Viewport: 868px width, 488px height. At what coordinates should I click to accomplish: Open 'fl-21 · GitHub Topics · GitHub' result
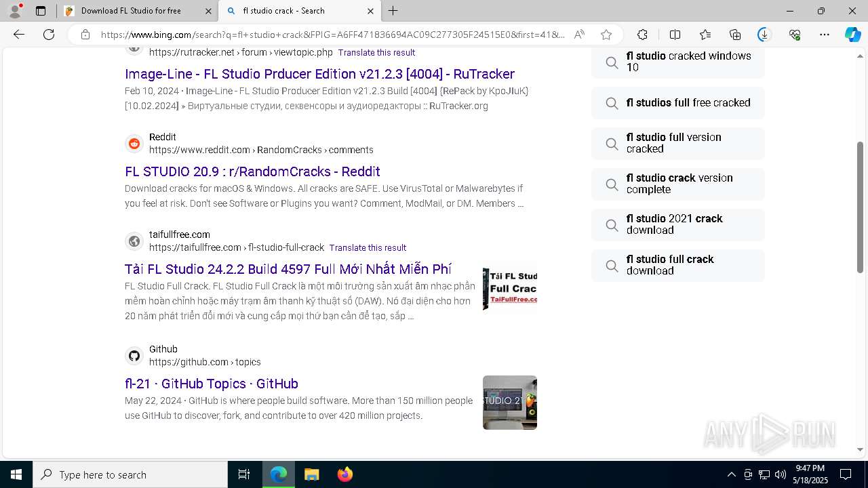tap(212, 384)
